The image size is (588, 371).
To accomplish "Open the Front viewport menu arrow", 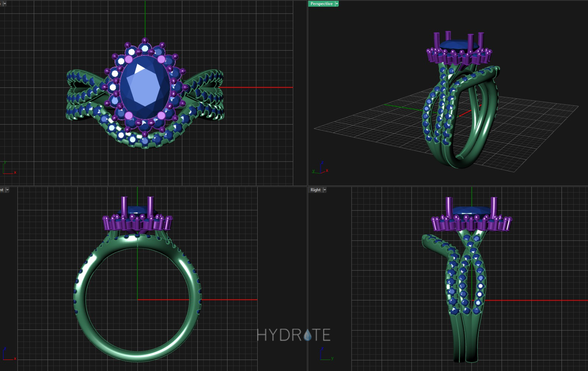I will (7, 190).
